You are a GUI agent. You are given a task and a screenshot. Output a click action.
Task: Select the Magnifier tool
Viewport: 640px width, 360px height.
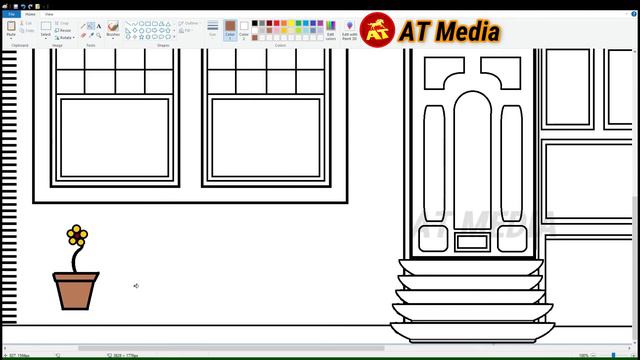99,36
